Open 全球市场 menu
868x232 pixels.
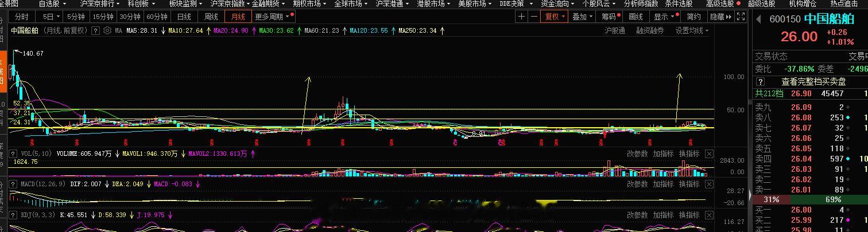pyautogui.click(x=351, y=3)
